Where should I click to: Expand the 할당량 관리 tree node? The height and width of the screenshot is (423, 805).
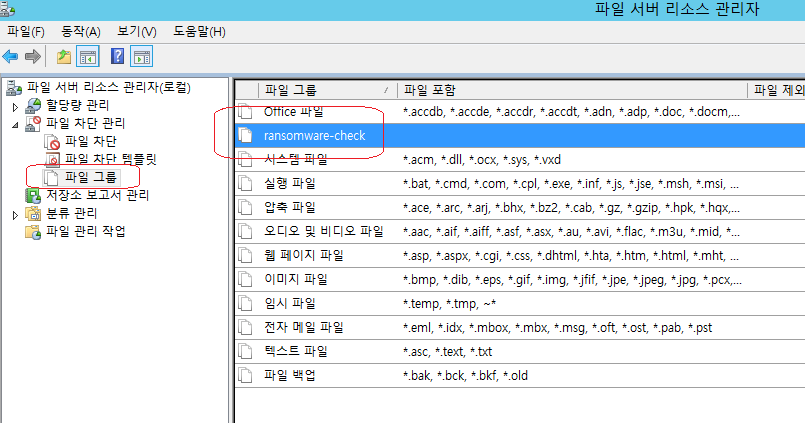point(15,107)
